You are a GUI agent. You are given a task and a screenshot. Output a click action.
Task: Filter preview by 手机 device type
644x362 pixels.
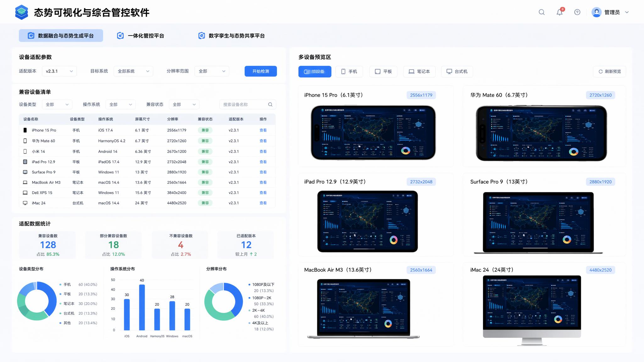349,72
